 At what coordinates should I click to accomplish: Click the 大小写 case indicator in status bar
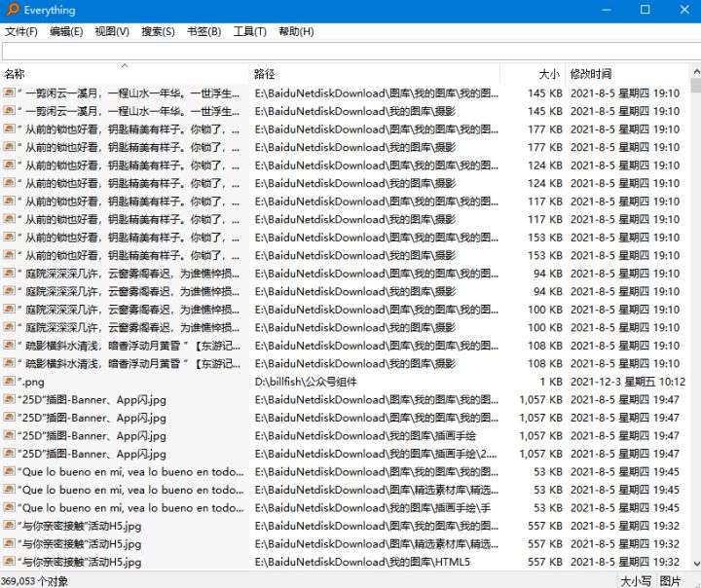636,580
